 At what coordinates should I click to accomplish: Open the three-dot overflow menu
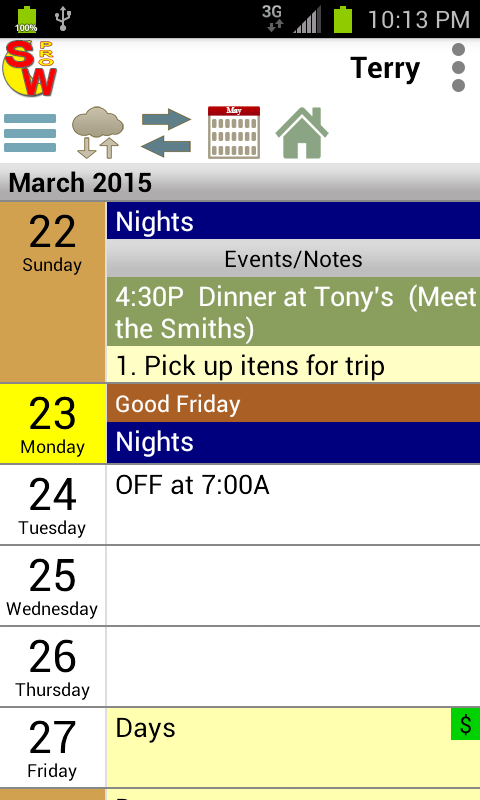[x=458, y=68]
